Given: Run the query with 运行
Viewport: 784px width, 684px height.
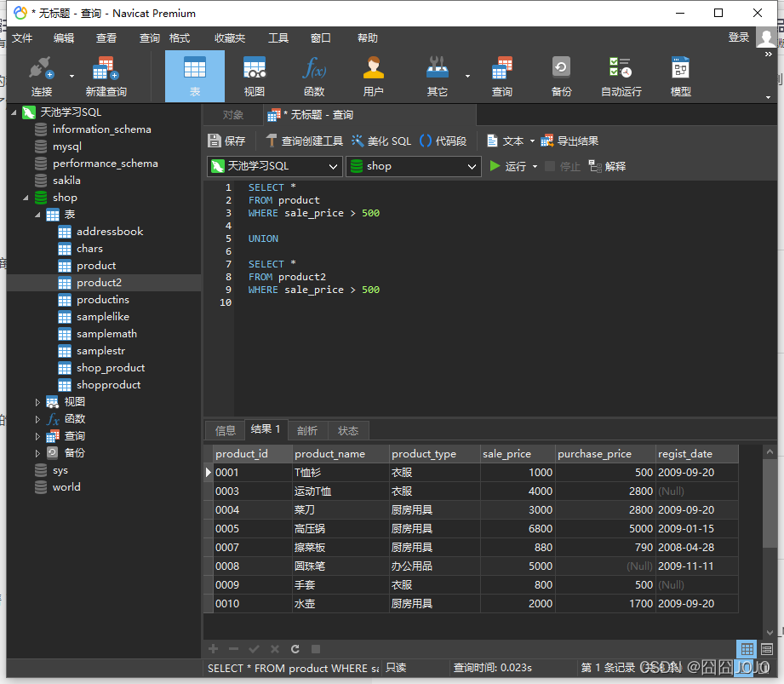Looking at the screenshot, I should click(507, 166).
